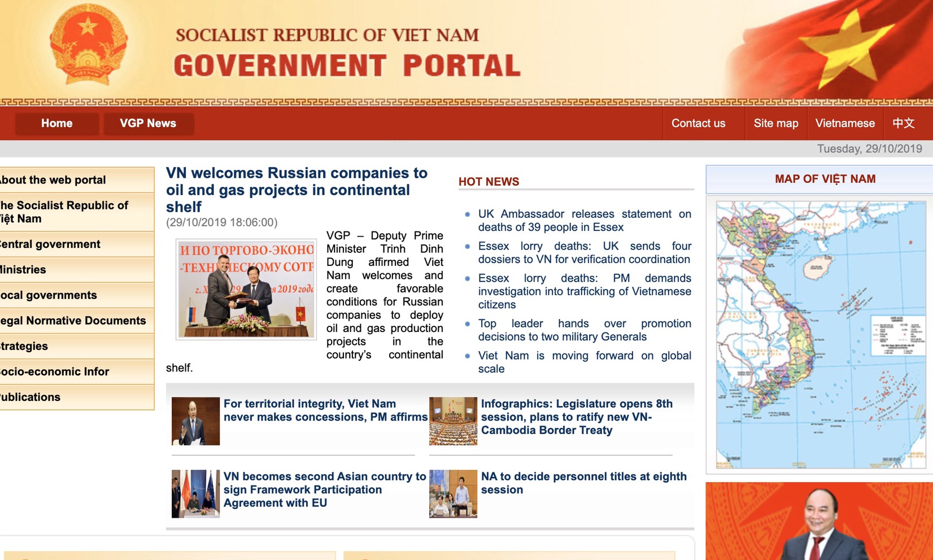Click thumbnail of PM speaking at podium

195,421
